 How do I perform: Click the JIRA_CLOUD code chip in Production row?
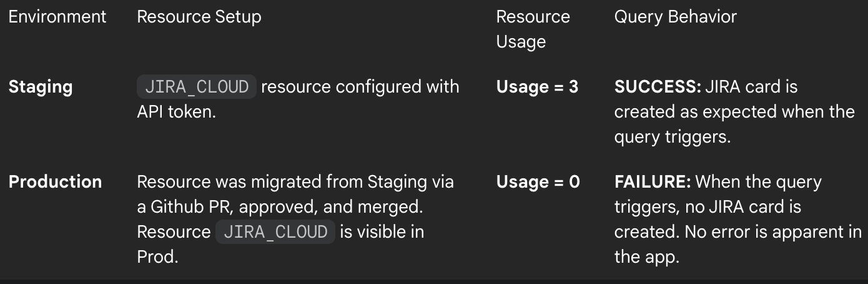click(x=275, y=232)
